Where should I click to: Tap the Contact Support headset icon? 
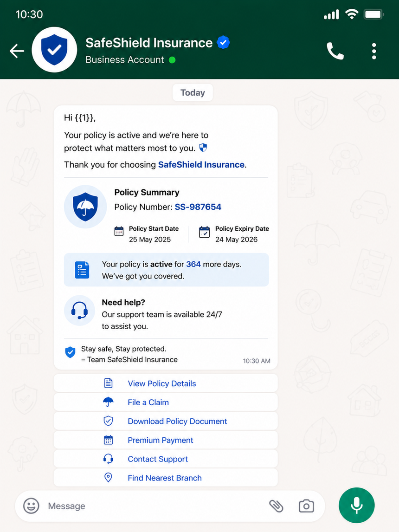coord(108,459)
